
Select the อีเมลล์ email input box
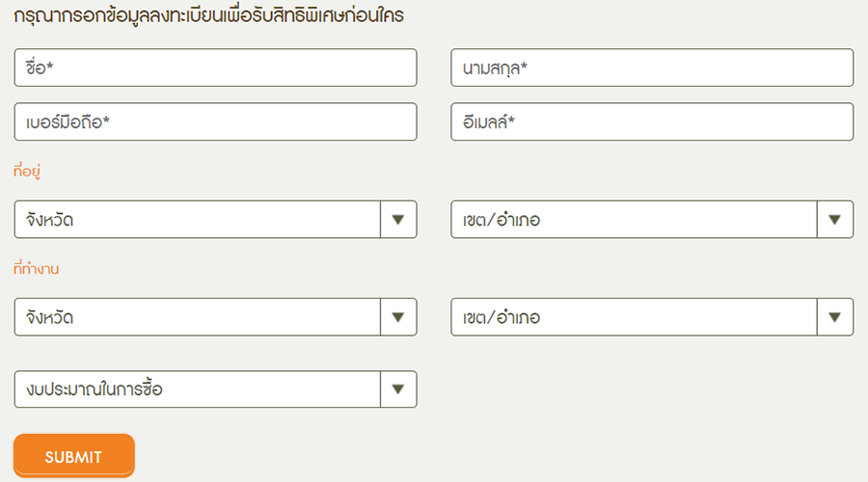pyautogui.click(x=652, y=122)
